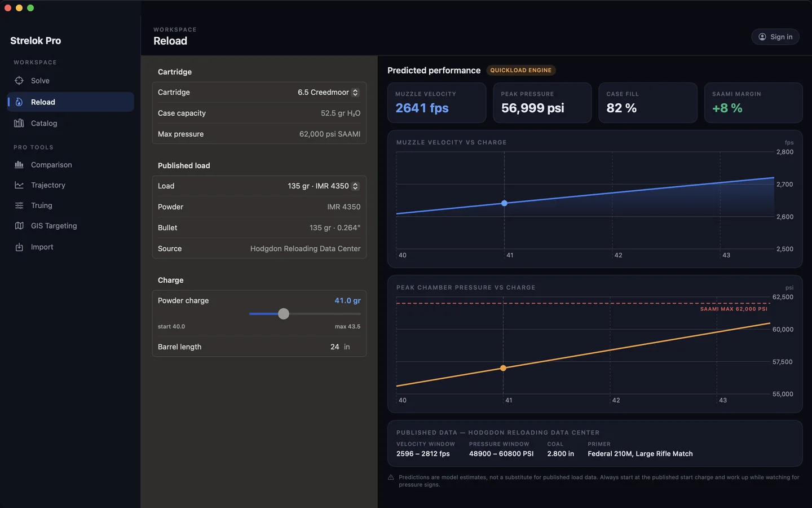This screenshot has width=812, height=508.
Task: Click the orange point on the chamber pressure chart
Action: [504, 368]
